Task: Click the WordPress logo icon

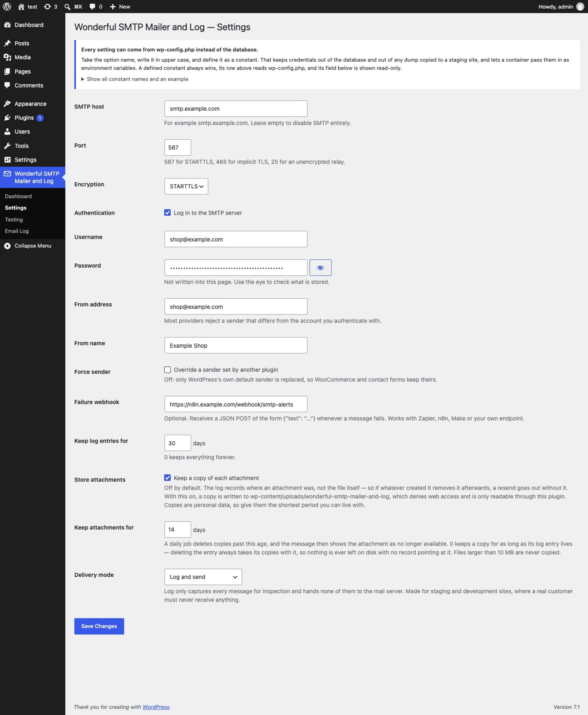Action: (7, 7)
